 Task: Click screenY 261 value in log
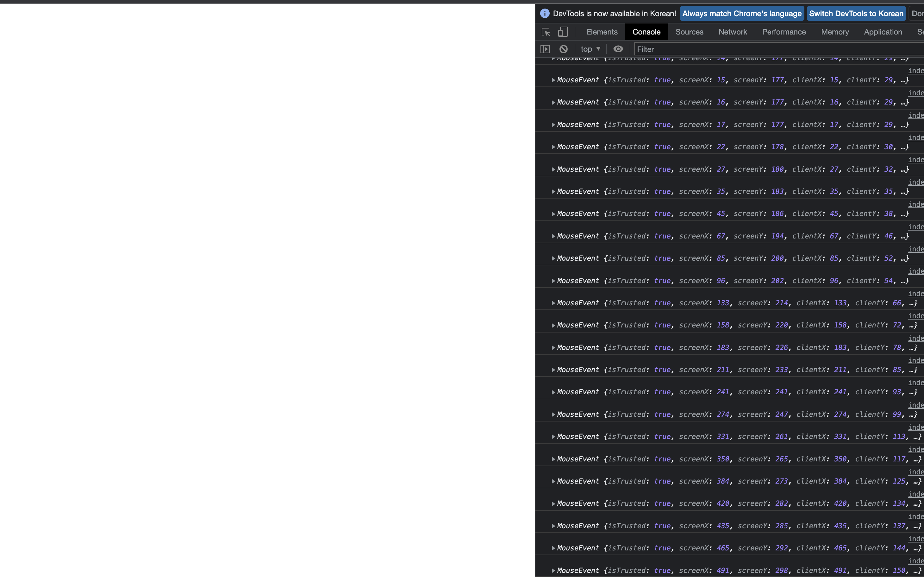click(x=781, y=437)
